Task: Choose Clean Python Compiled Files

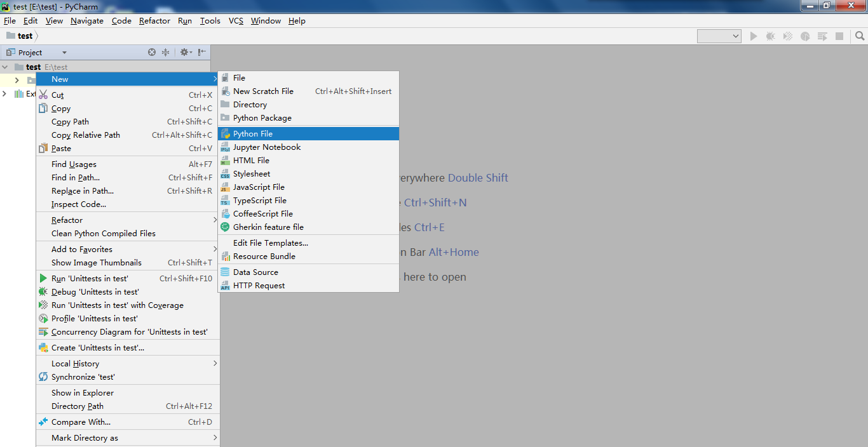Action: tap(128, 233)
